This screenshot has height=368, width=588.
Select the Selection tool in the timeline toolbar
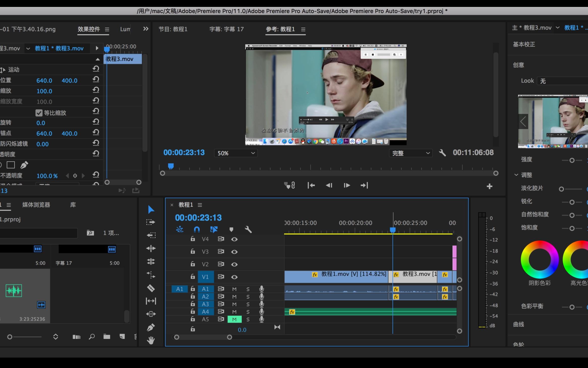151,209
